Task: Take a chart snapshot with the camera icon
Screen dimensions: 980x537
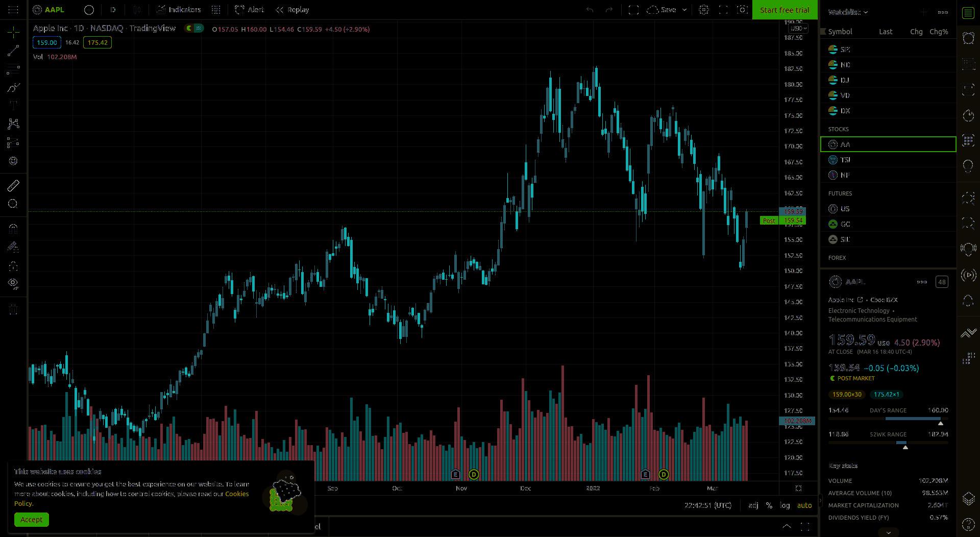Action: [743, 10]
